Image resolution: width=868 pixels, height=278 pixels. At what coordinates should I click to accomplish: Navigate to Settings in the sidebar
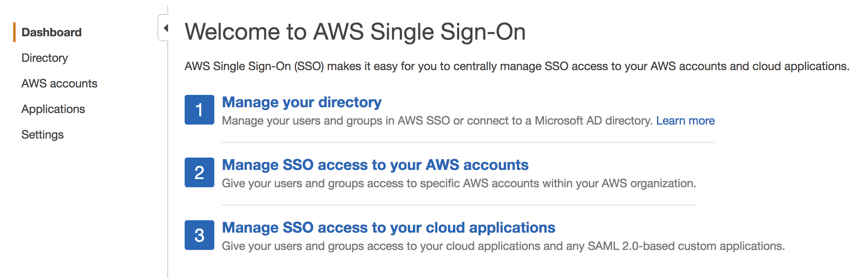(42, 134)
